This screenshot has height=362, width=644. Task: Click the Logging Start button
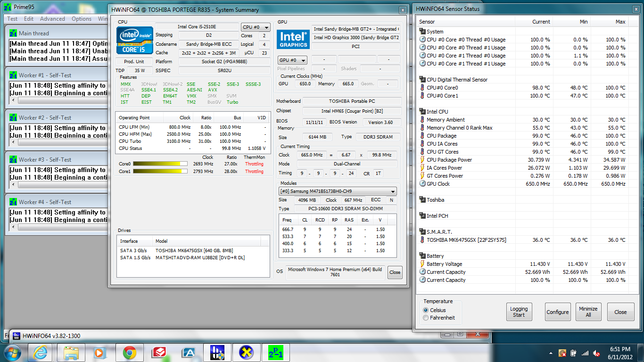pos(519,312)
